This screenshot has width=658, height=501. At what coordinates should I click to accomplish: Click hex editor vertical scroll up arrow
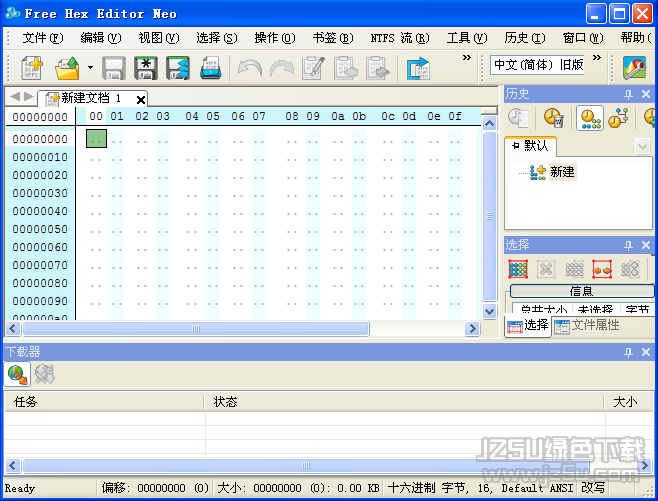[x=489, y=123]
